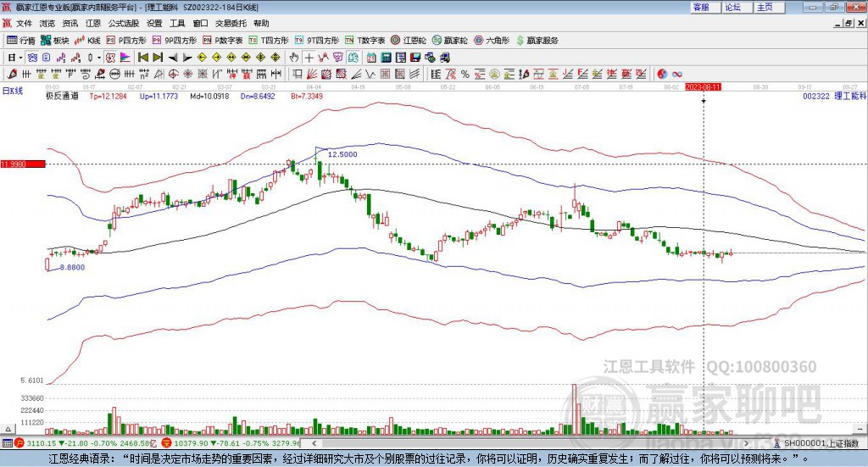Open the P数字表 number table
This screenshot has width=868, height=467.
(223, 41)
